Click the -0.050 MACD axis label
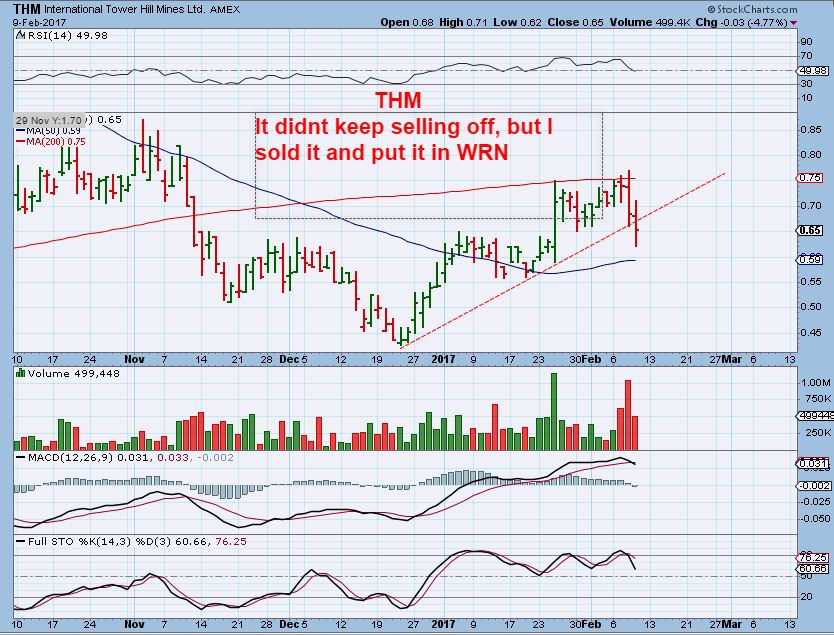This screenshot has width=834, height=635. 815,519
